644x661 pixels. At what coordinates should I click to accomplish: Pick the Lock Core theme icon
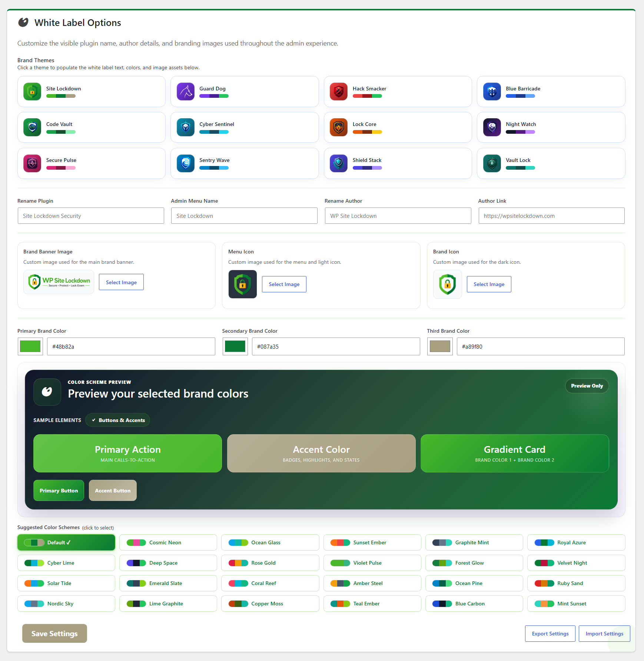(339, 127)
